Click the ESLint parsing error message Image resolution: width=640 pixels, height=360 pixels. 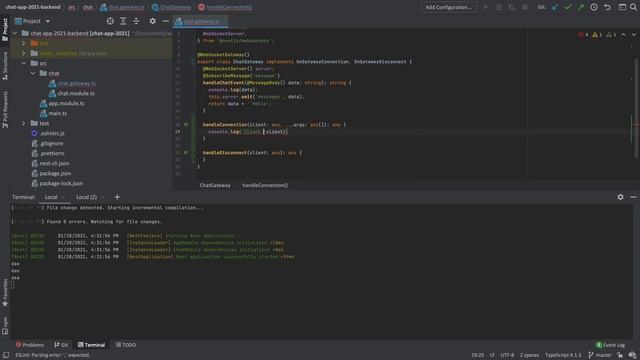click(53, 355)
